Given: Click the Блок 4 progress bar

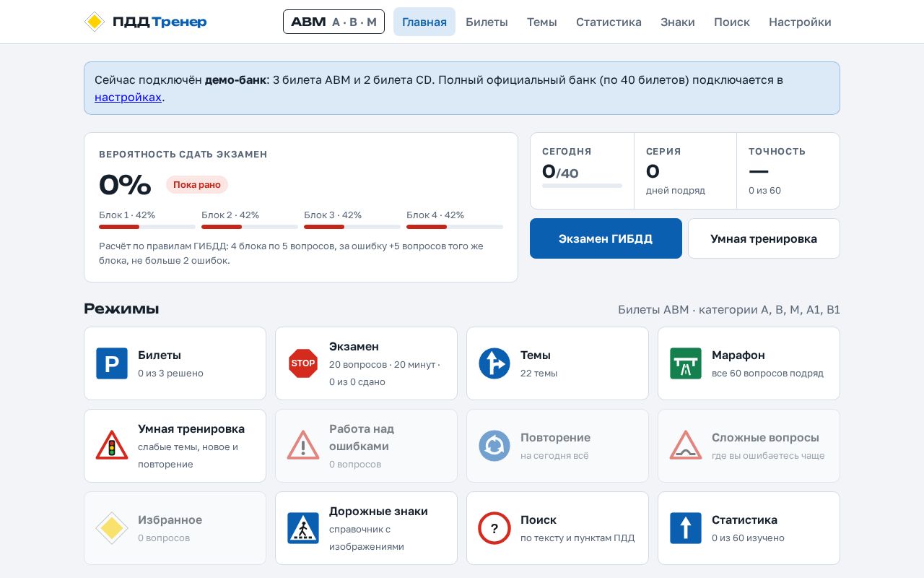Looking at the screenshot, I should pos(455,227).
